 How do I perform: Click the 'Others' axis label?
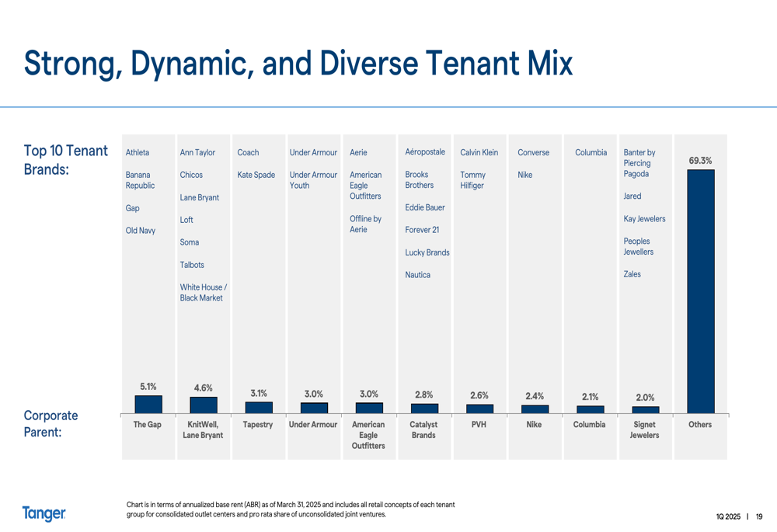(700, 425)
